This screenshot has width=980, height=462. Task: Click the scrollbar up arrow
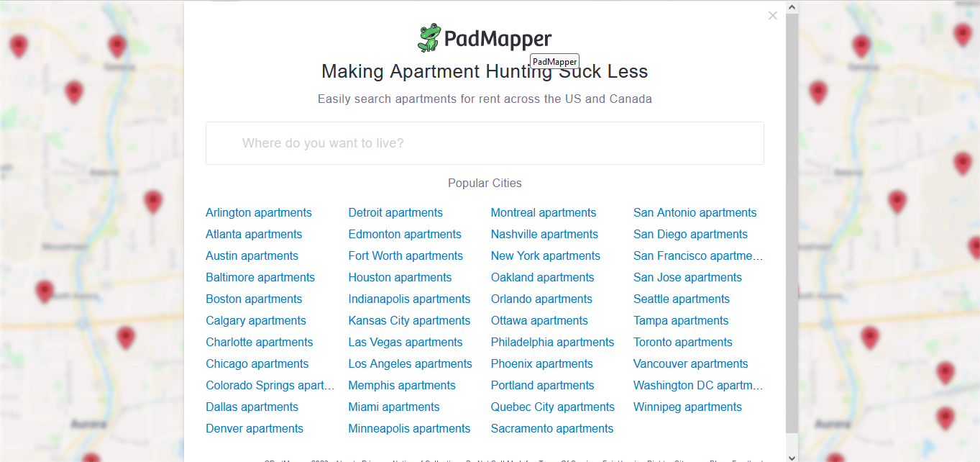[792, 7]
